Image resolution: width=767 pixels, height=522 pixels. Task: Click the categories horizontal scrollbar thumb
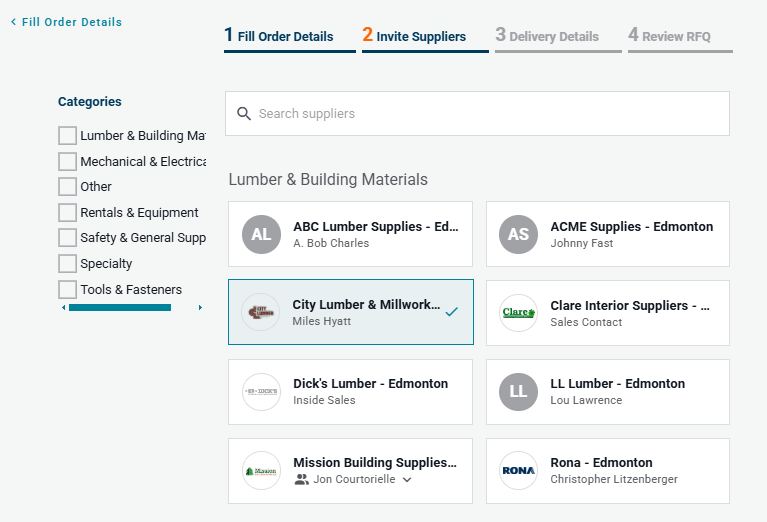pos(120,307)
